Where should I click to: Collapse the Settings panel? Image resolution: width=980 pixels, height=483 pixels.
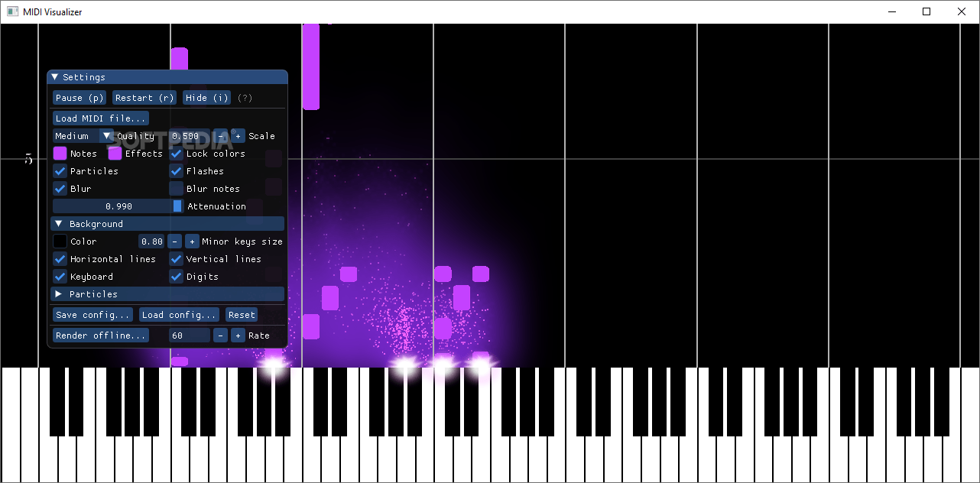tap(54, 76)
